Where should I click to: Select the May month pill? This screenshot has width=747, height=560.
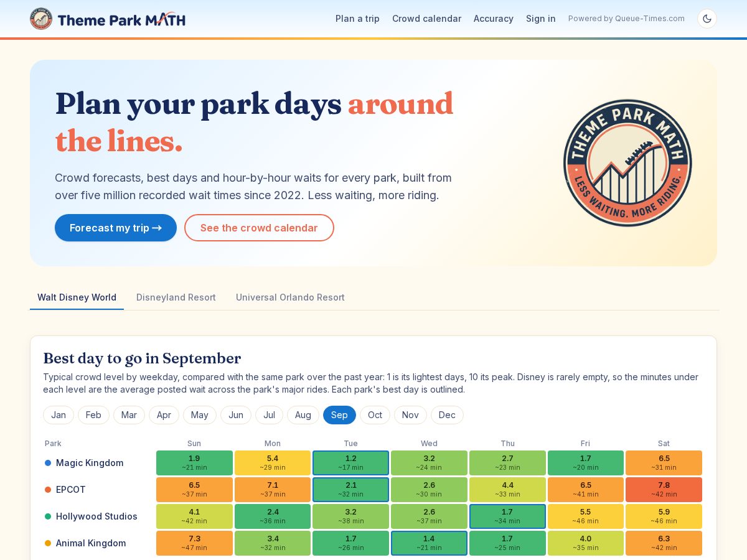pyautogui.click(x=200, y=415)
